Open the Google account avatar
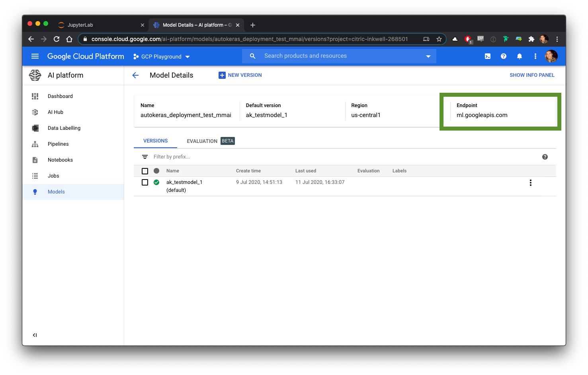Image resolution: width=588 pixels, height=375 pixels. tap(551, 56)
